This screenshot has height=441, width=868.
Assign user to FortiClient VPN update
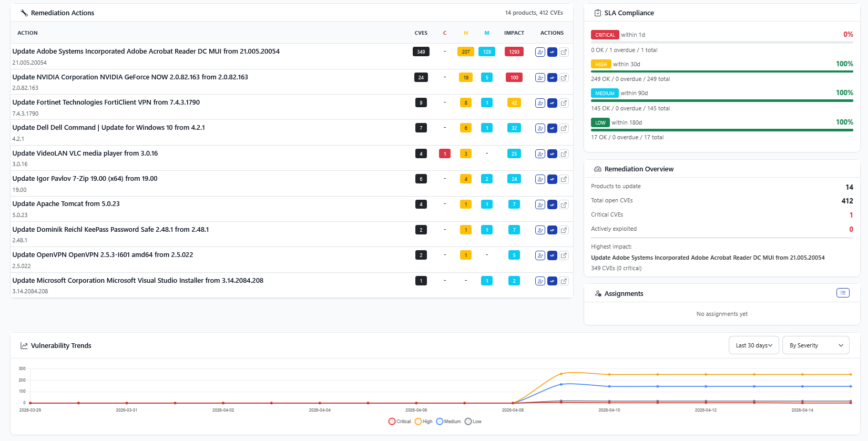coord(540,103)
